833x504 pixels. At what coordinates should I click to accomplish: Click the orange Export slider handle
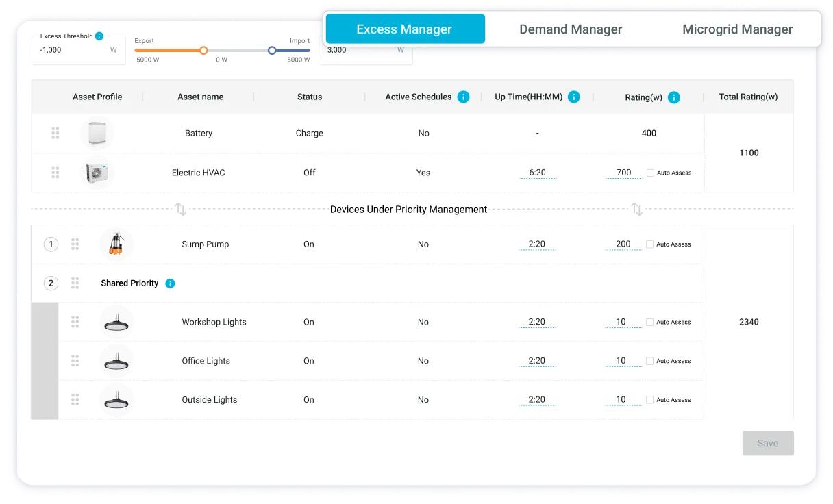[x=203, y=50]
